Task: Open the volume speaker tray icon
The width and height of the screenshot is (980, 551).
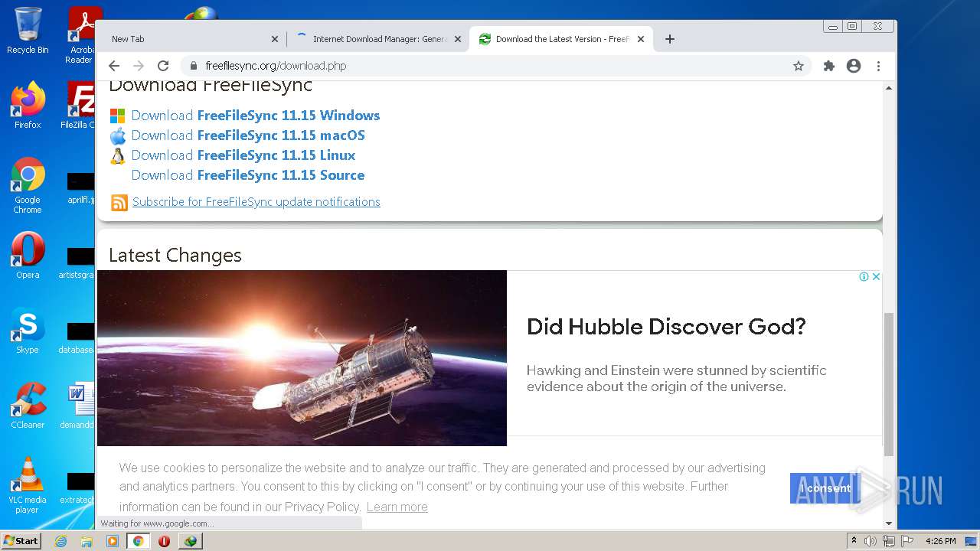Action: coord(871,541)
